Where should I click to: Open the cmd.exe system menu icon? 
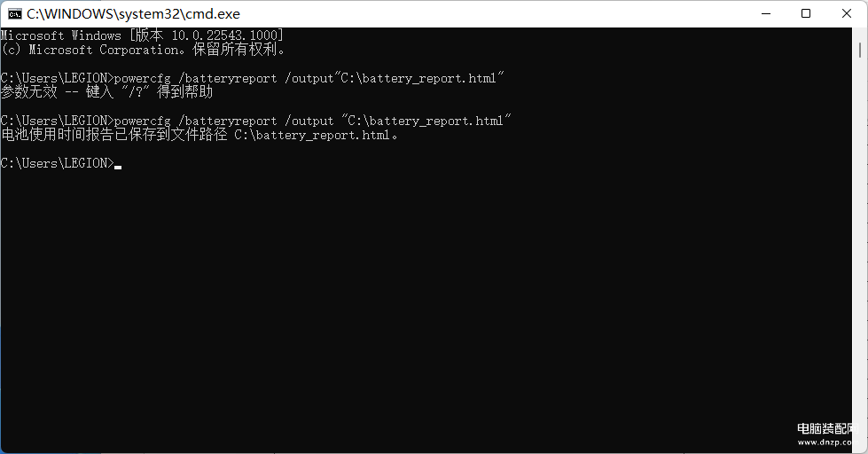pyautogui.click(x=15, y=14)
